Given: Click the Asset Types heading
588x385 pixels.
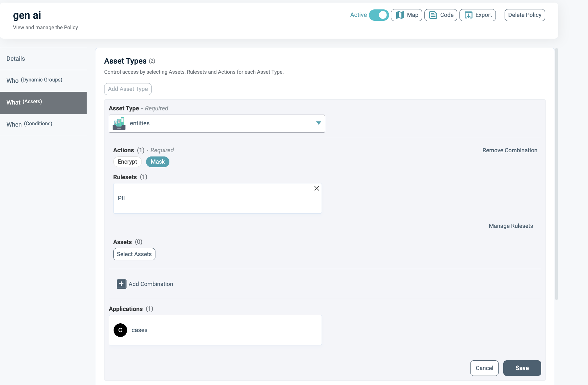Looking at the screenshot, I should click(x=125, y=61).
